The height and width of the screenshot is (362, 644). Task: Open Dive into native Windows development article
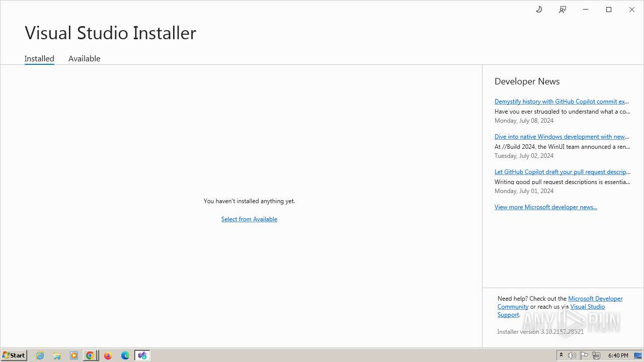click(x=561, y=137)
